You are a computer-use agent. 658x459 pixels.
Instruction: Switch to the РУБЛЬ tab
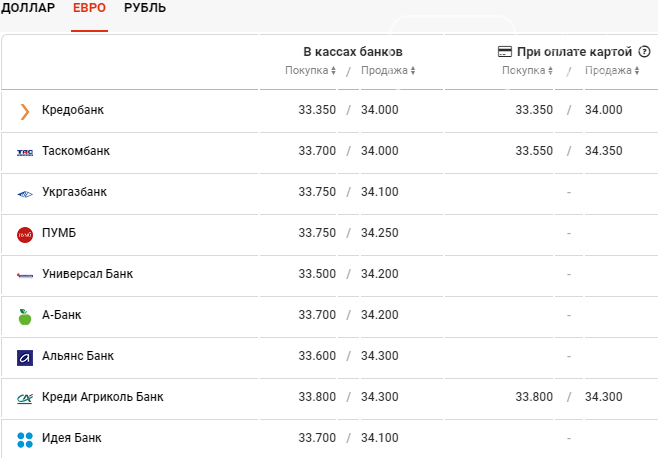pos(145,8)
